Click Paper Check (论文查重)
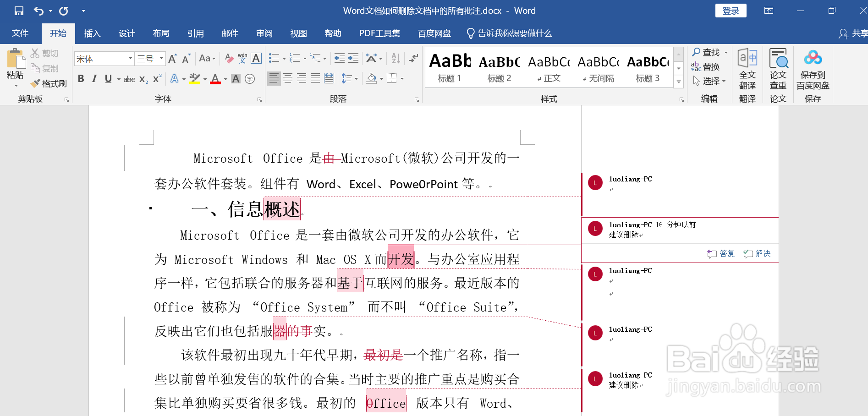 (778, 69)
